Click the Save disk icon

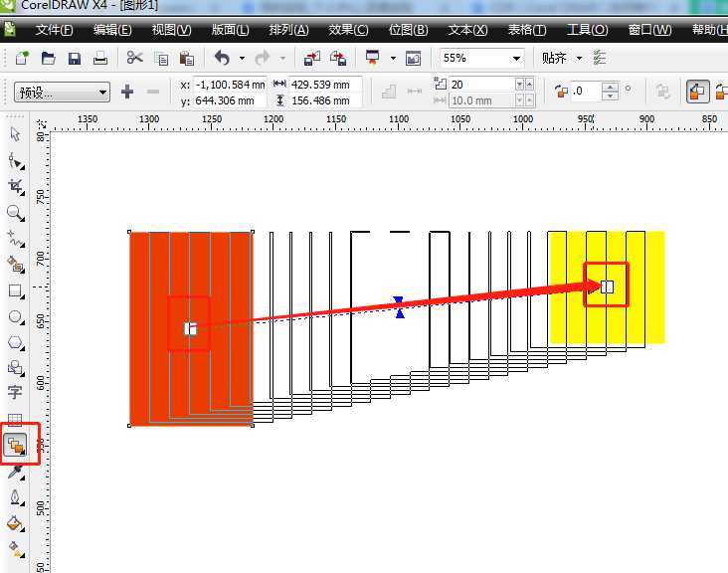(x=74, y=59)
